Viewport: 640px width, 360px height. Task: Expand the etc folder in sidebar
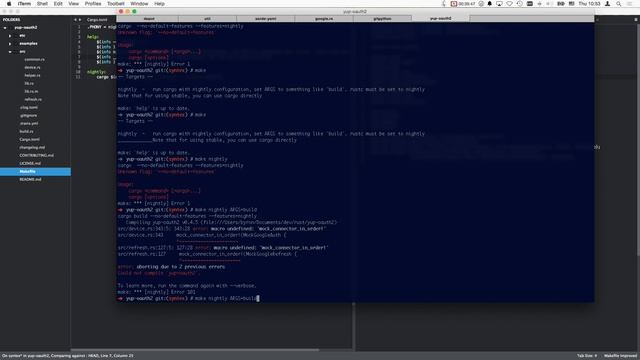coord(10,36)
